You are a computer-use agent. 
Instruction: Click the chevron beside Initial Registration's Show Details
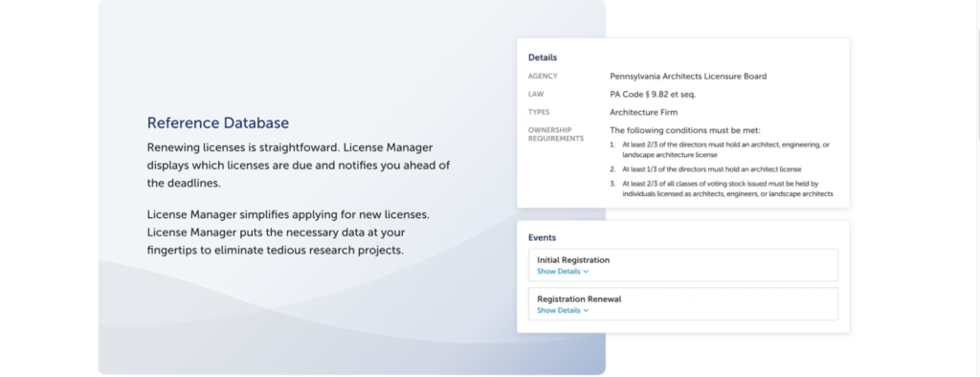[586, 272]
